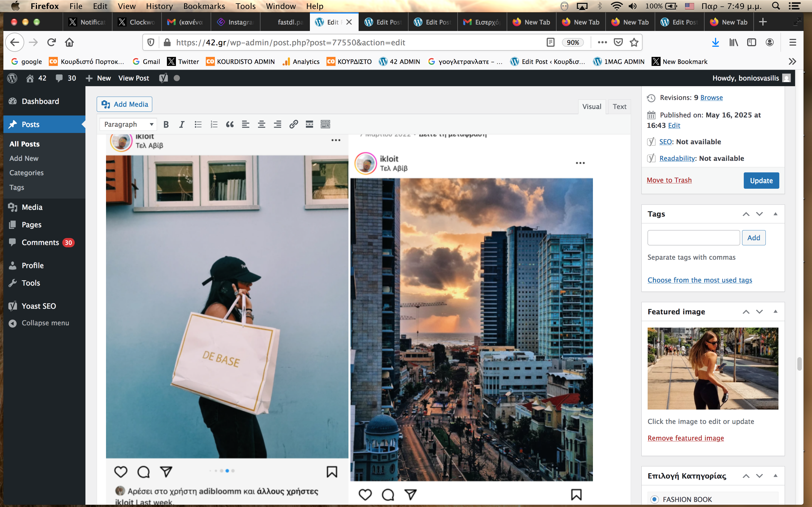Center align the text
812x507 pixels.
click(261, 124)
